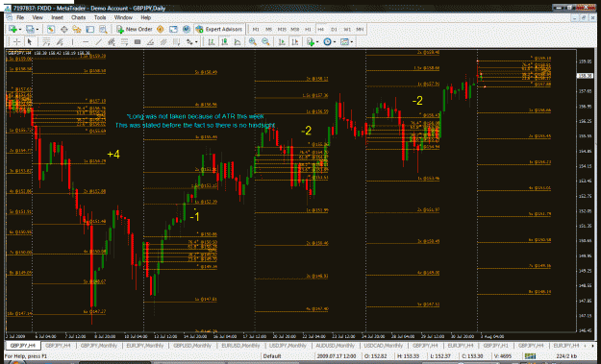This screenshot has height=364, width=601.
Task: Select the Rectangle shape tool
Action: coord(138,42)
